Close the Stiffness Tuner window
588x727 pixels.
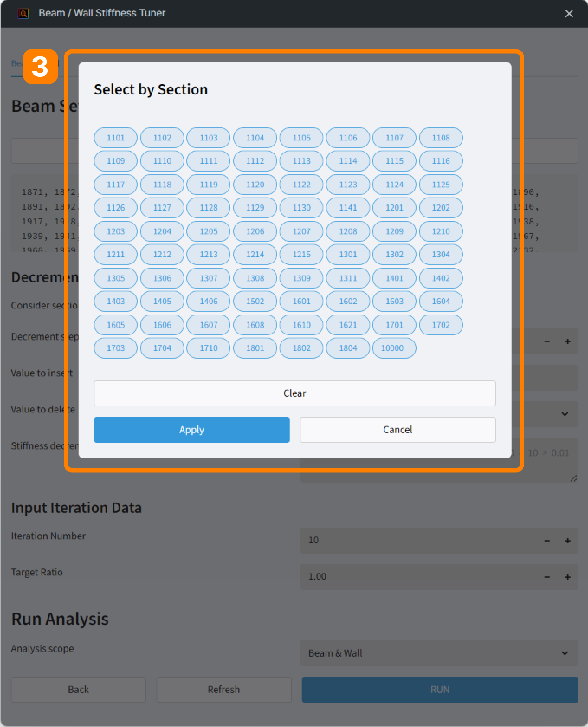569,13
